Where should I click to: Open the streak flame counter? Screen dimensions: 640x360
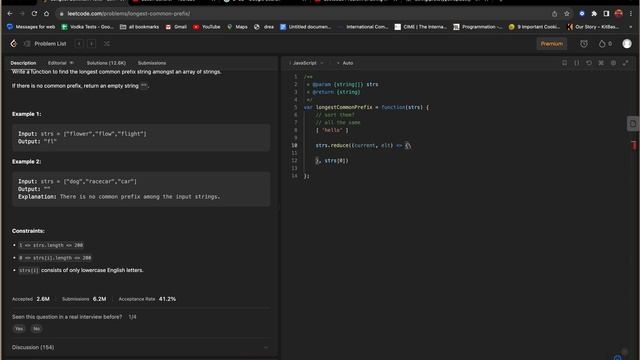605,44
